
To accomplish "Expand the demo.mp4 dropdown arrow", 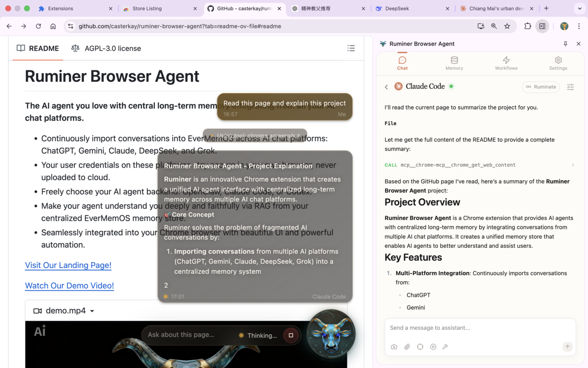I will click(92, 311).
